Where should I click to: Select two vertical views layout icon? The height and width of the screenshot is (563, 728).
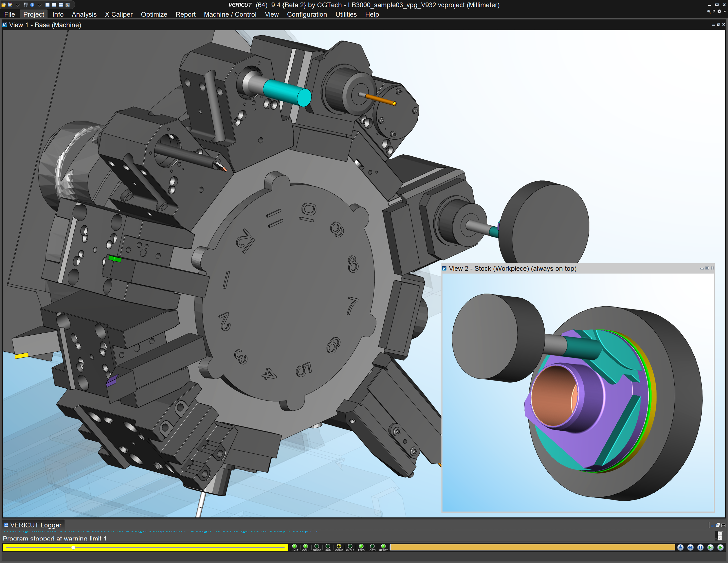[x=54, y=5]
